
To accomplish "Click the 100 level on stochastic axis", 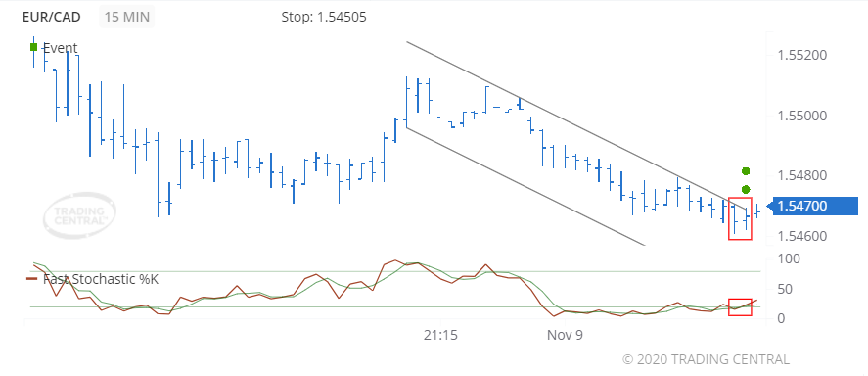I will coord(788,259).
